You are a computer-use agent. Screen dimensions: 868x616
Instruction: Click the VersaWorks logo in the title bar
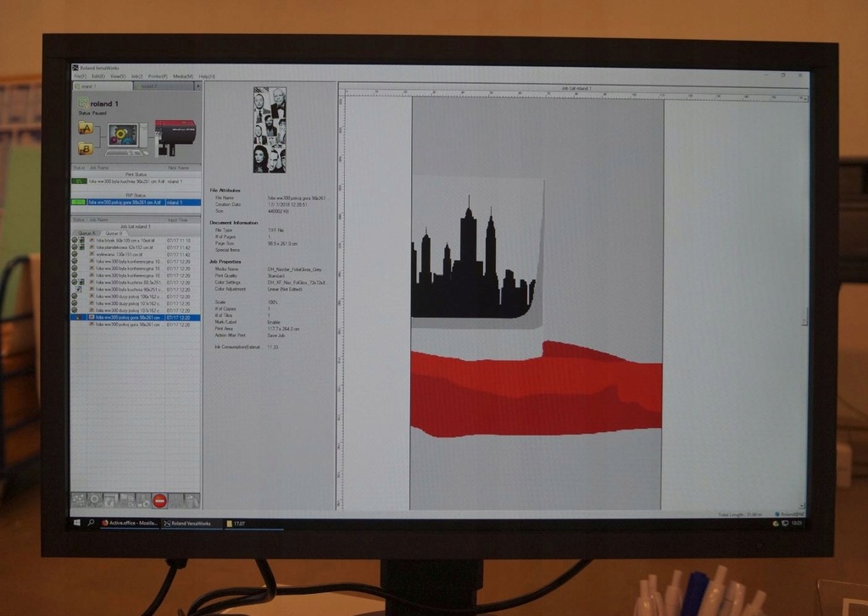click(75, 68)
